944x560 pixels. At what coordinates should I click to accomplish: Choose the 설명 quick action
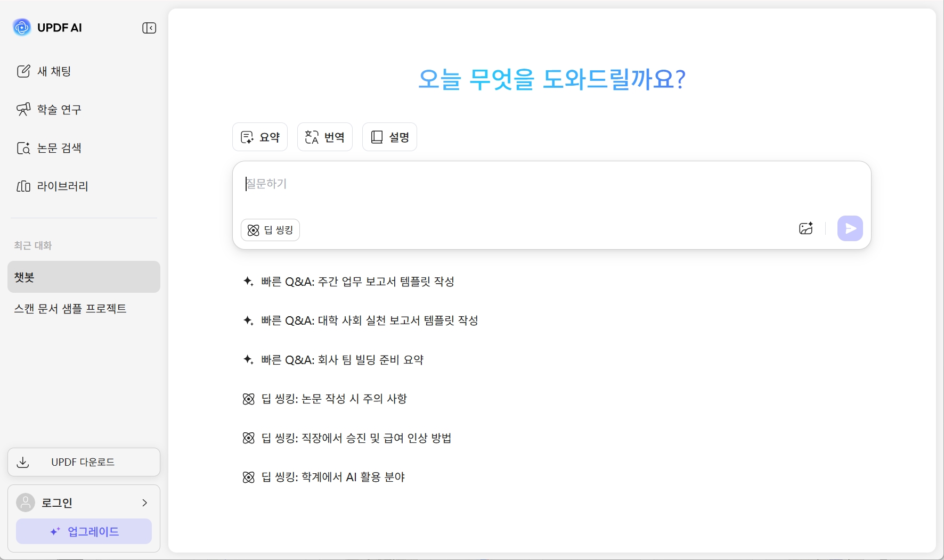(x=389, y=137)
